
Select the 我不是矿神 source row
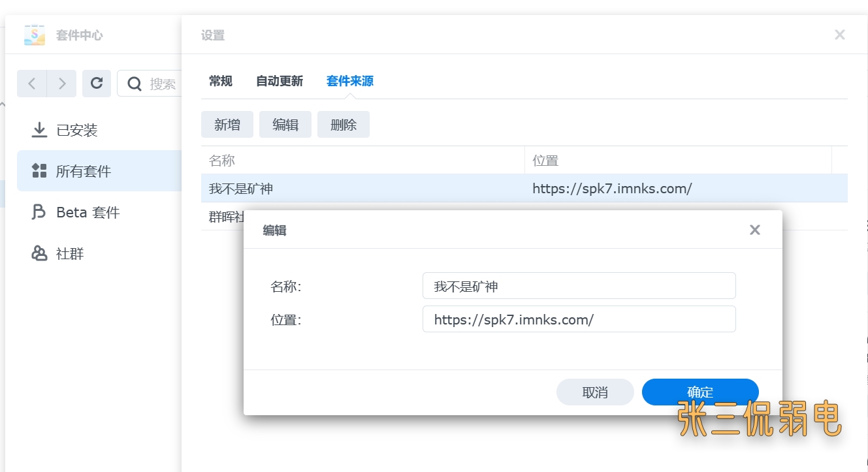pyautogui.click(x=524, y=189)
